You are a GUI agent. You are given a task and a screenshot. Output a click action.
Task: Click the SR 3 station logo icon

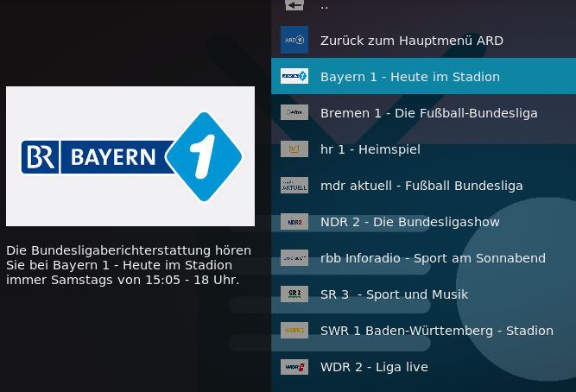tap(294, 294)
